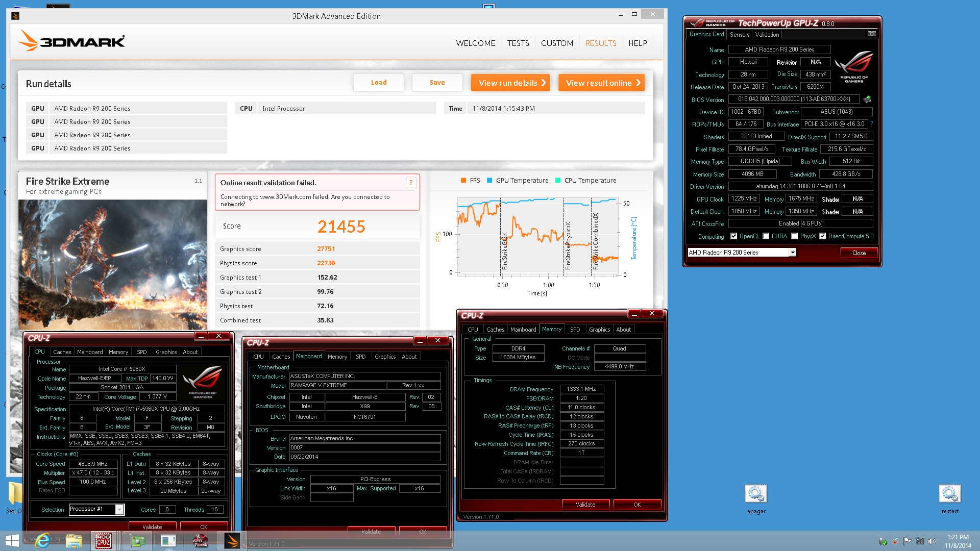This screenshot has width=980, height=551.
Task: Toggle the PhysX checkbox in GPU-Z
Action: 794,236
